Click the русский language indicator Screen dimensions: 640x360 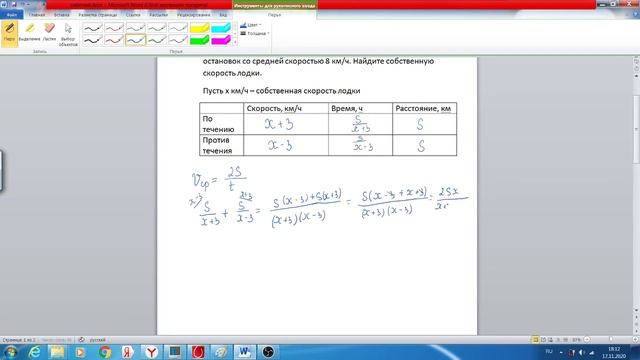(x=98, y=340)
